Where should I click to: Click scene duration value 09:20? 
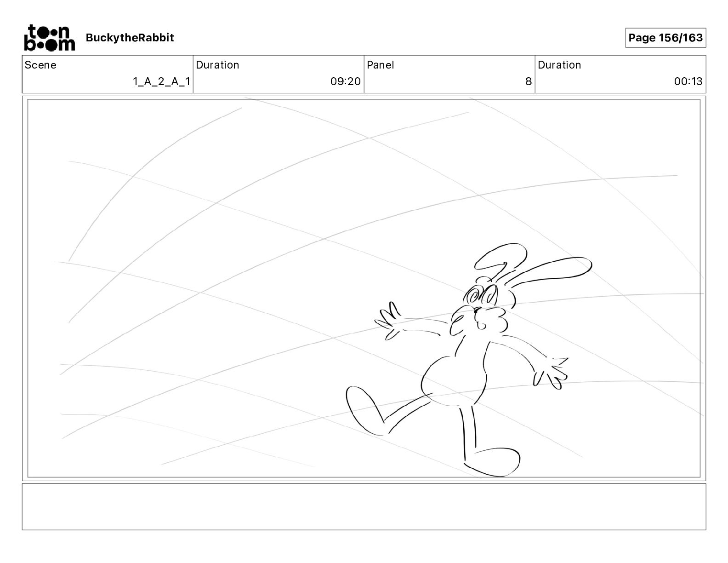point(346,81)
